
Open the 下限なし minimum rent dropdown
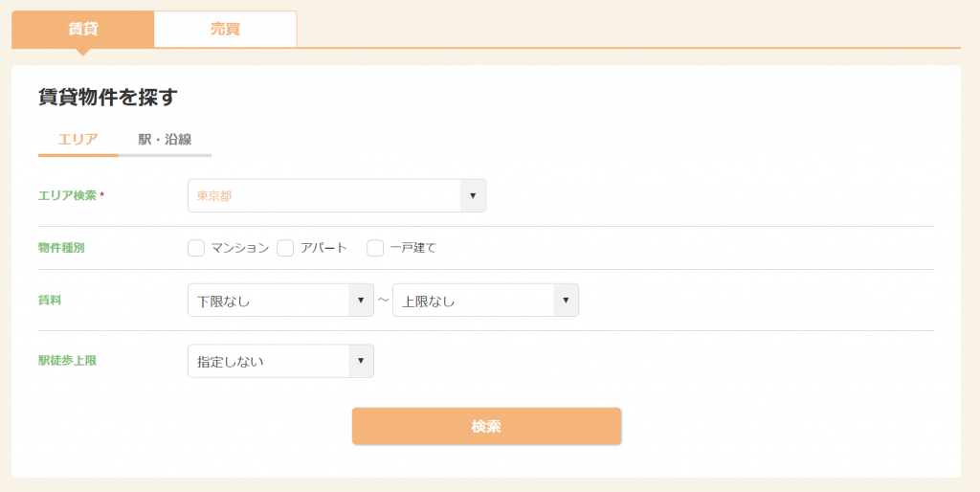pos(268,301)
